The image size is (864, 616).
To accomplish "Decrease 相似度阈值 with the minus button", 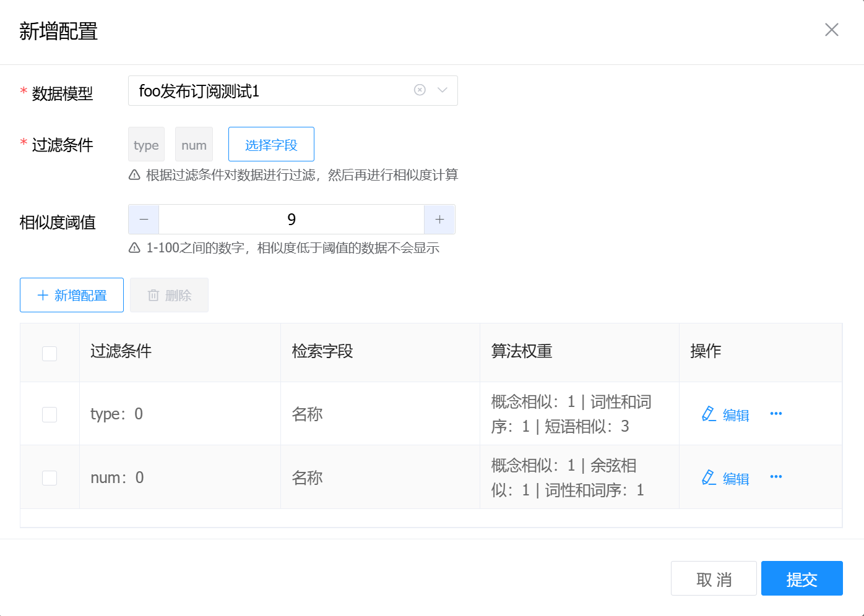I will pyautogui.click(x=144, y=220).
